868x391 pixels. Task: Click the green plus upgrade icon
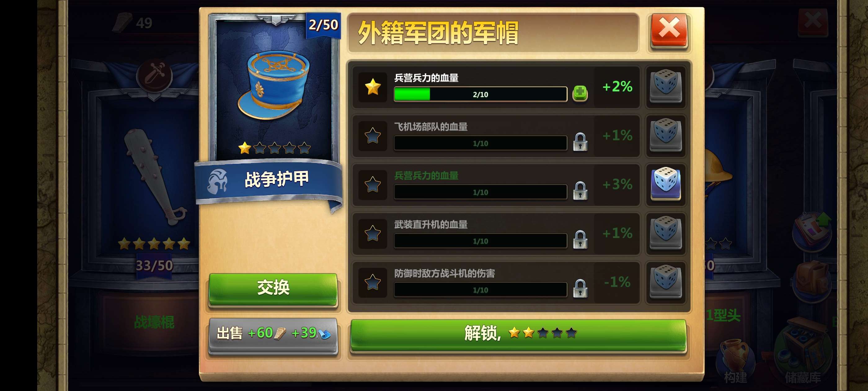pyautogui.click(x=580, y=93)
